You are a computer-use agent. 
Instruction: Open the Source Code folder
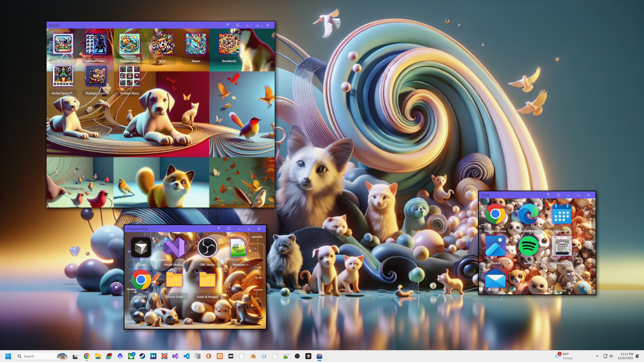[174, 280]
